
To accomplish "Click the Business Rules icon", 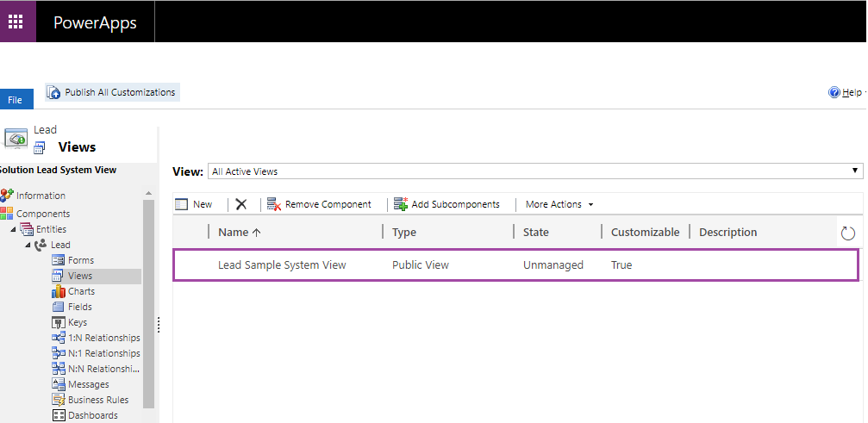I will pyautogui.click(x=58, y=399).
